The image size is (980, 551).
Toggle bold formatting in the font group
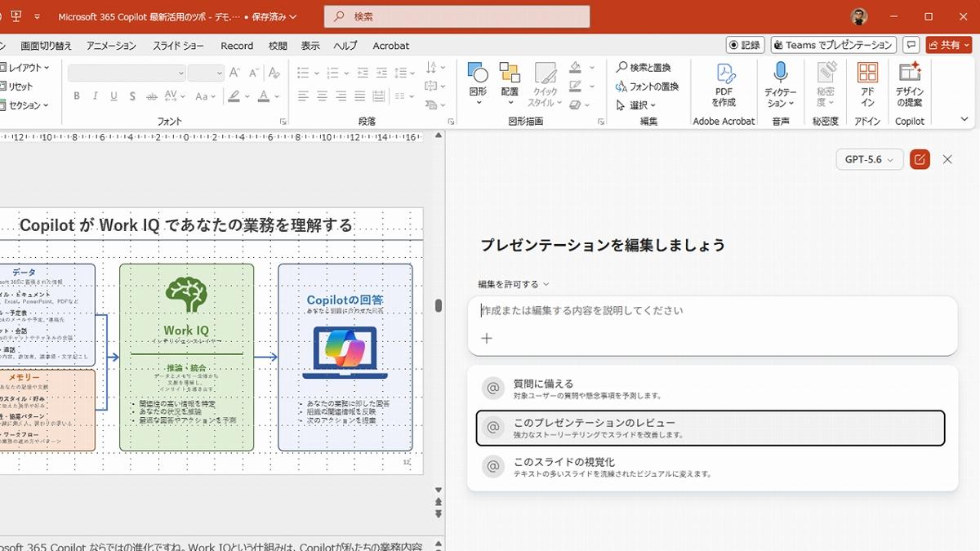[x=77, y=96]
